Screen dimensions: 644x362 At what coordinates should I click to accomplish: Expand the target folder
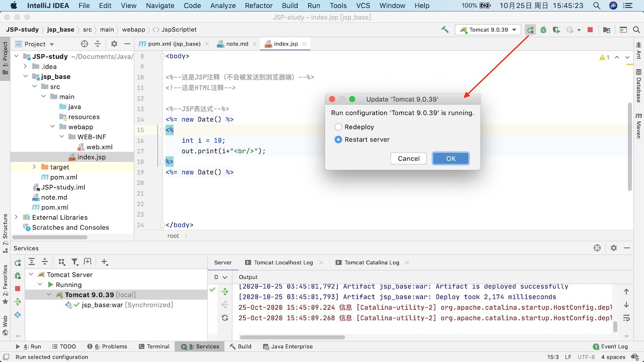pos(34,167)
